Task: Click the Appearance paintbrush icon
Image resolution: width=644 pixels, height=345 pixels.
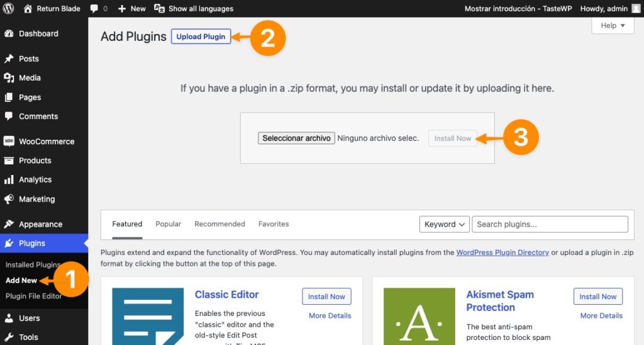Action: point(9,224)
